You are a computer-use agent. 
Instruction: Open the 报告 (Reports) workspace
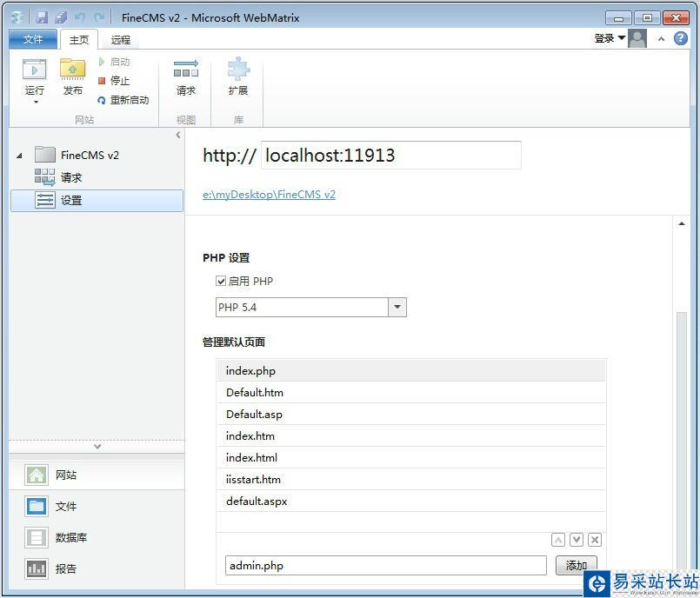97,569
